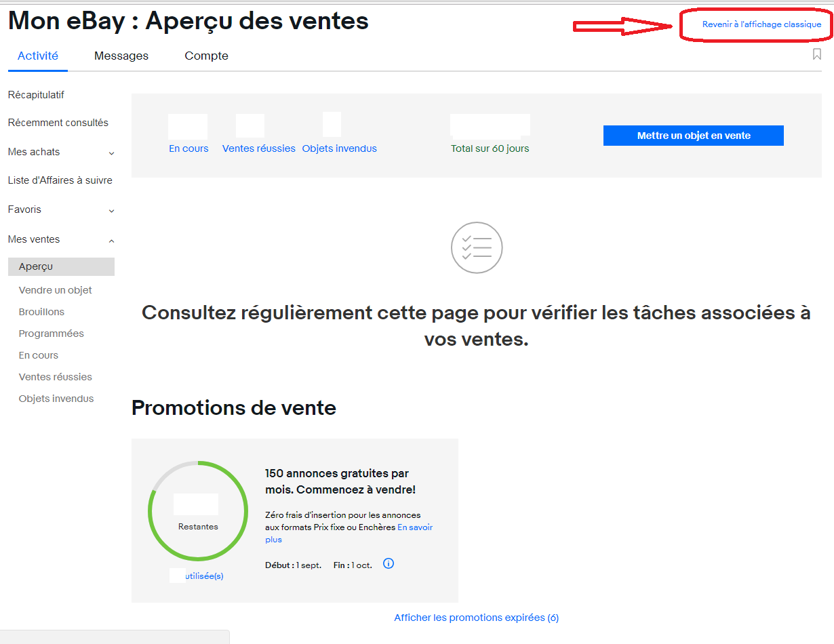Open En cours link in summary bar
834x644 pixels.
188,148
